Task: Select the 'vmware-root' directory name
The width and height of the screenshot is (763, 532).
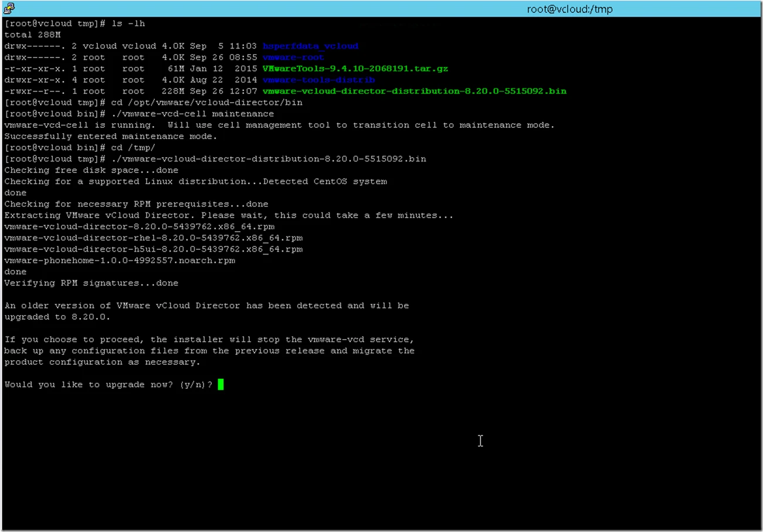Action: point(293,57)
